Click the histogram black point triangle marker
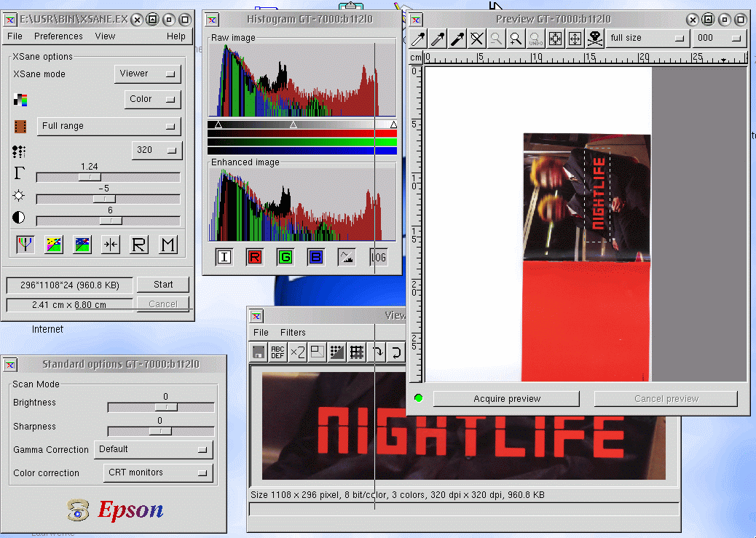756x538 pixels. click(218, 124)
